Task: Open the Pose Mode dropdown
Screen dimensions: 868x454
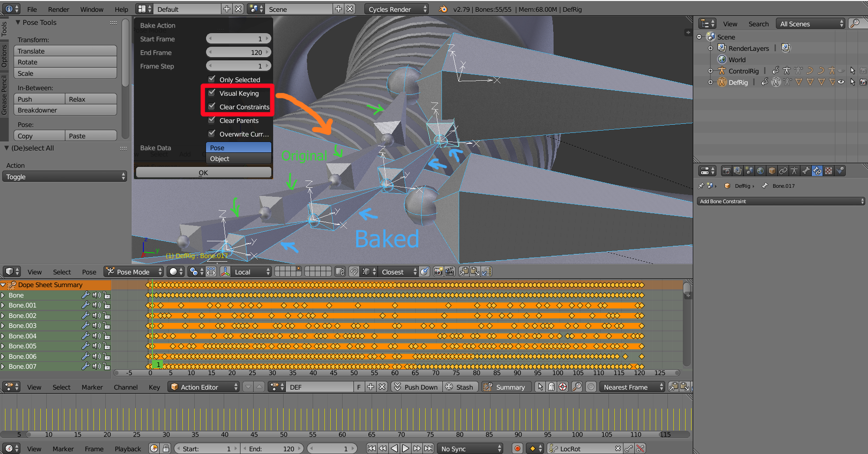Action: pyautogui.click(x=133, y=272)
